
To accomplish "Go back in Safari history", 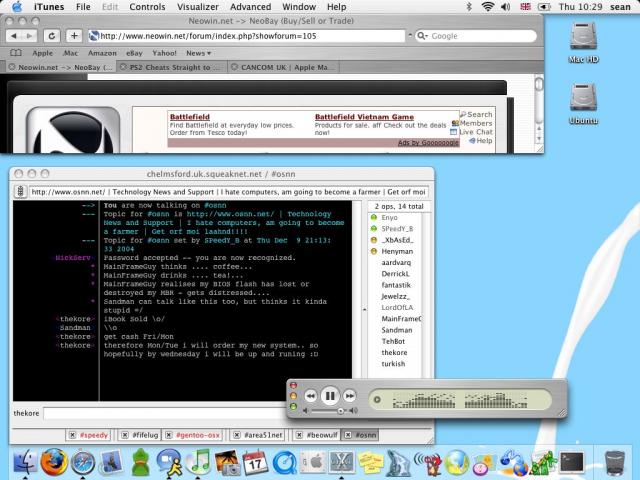I will pos(14,36).
